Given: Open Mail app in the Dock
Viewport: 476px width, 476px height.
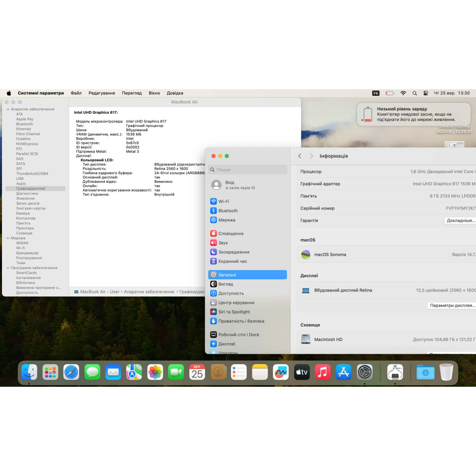Looking at the screenshot, I should coord(113,372).
